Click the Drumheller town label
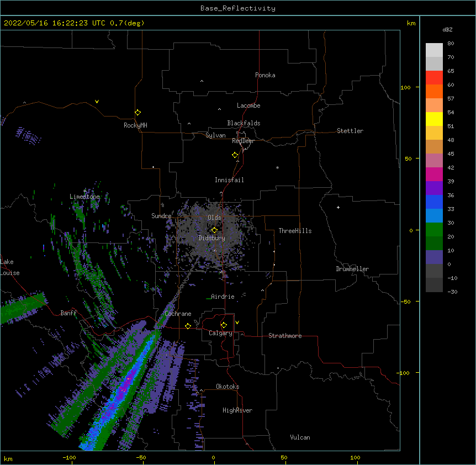This screenshot has height=465, width=476. tap(352, 269)
